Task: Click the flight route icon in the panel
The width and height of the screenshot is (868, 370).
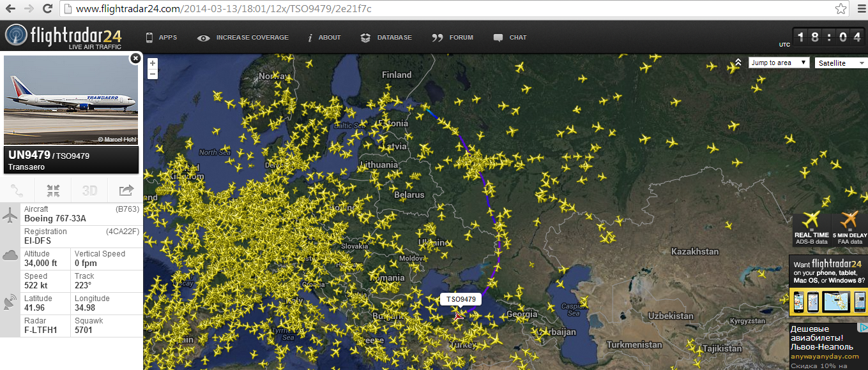Action: point(17,190)
